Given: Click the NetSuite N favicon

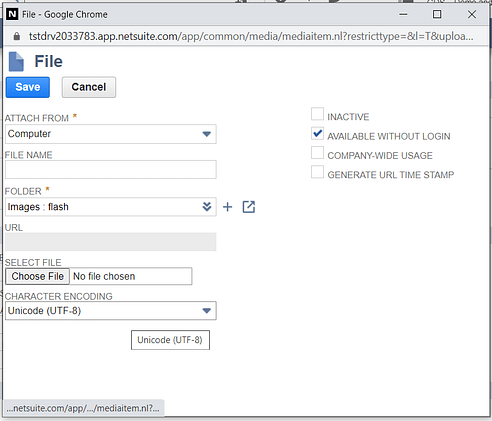Looking at the screenshot, I should pos(12,14).
